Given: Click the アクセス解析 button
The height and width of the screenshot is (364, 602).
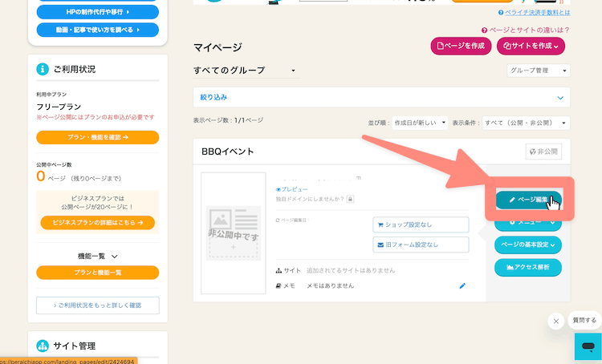Looking at the screenshot, I should 528,267.
